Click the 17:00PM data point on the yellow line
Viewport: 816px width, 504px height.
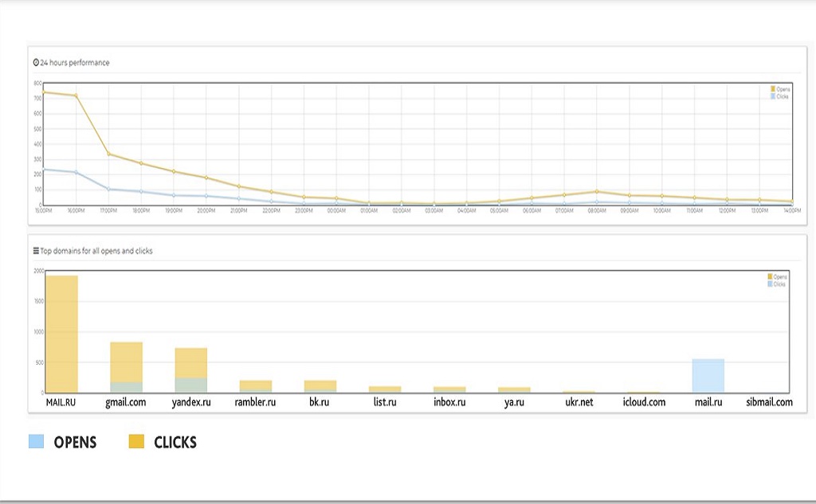pyautogui.click(x=108, y=154)
